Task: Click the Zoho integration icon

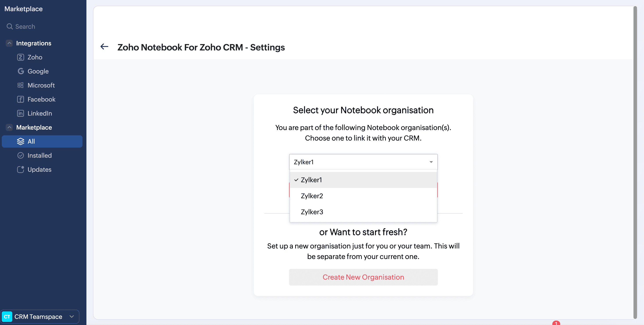Action: pyautogui.click(x=20, y=57)
